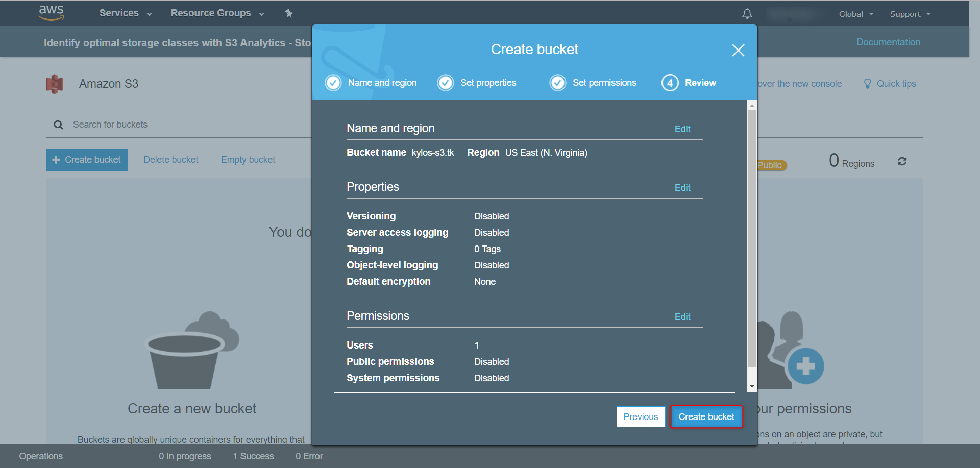Click the step 4 circle icon
980x468 pixels.
coord(670,83)
